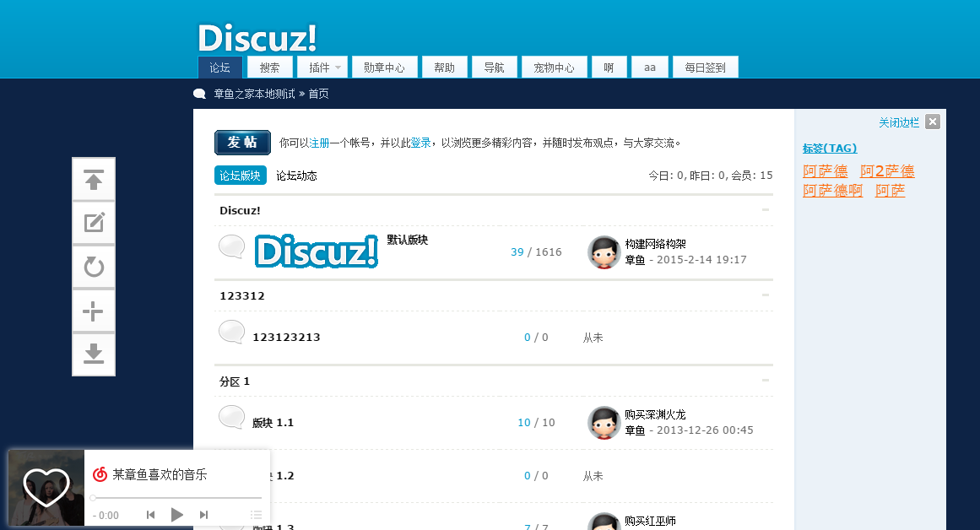980x530 pixels.
Task: Click the avatar next to 构建网络构架
Action: (604, 251)
